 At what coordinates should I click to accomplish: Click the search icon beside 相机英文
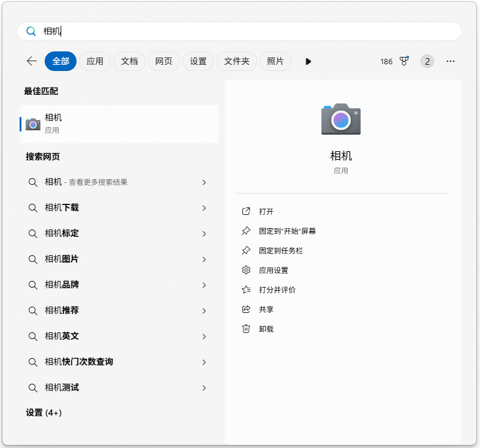coord(33,337)
